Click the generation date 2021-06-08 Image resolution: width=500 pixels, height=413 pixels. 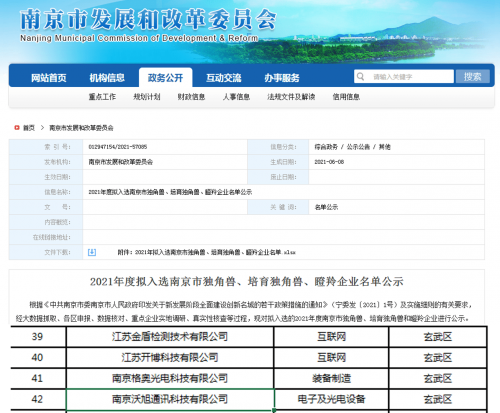(x=329, y=162)
